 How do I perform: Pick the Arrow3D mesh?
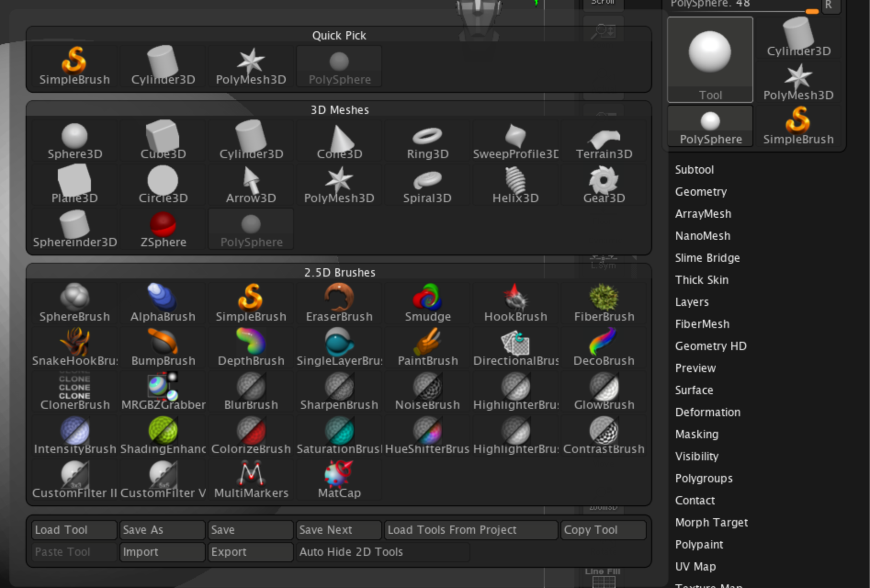[x=251, y=185]
